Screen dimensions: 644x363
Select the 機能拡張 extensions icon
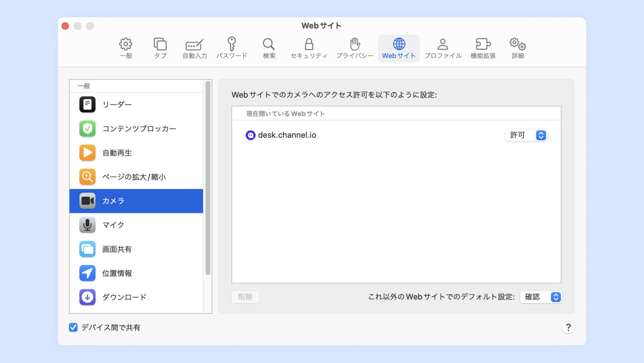(x=483, y=44)
